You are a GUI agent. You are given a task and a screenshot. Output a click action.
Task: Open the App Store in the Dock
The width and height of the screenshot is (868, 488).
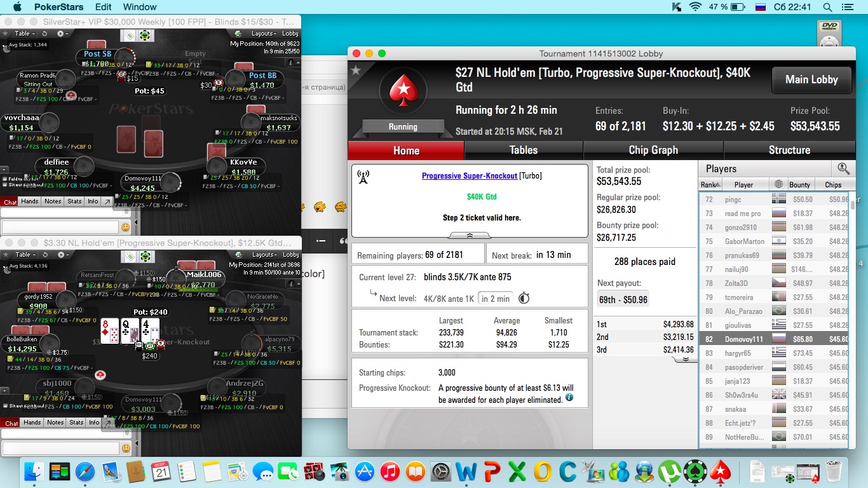pyautogui.click(x=364, y=472)
